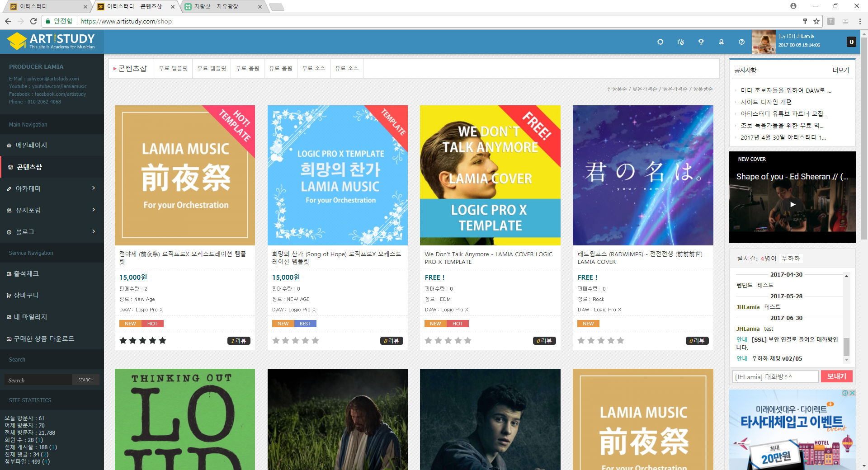Click the page vertical scrollbar thumb
868x470 pixels.
tap(864, 138)
